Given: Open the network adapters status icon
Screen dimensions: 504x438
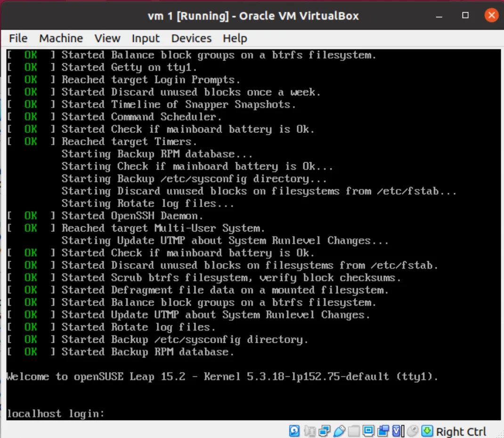Looking at the screenshot, I should (325, 431).
